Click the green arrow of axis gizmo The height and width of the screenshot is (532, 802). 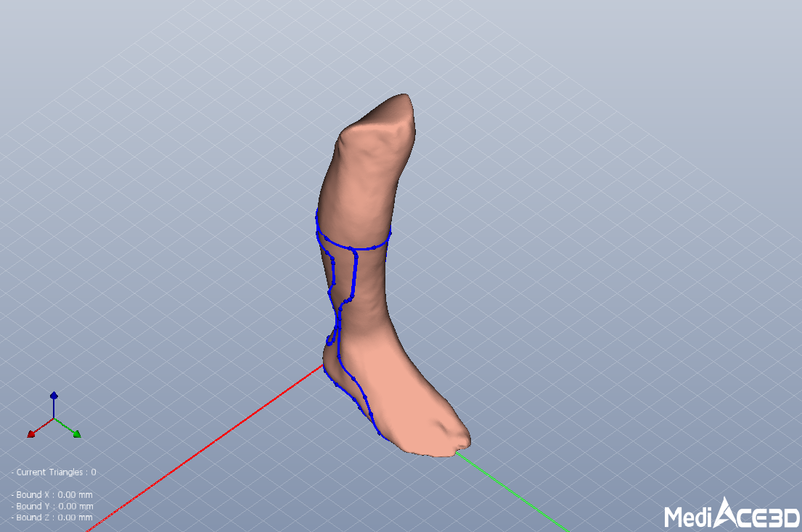(77, 434)
